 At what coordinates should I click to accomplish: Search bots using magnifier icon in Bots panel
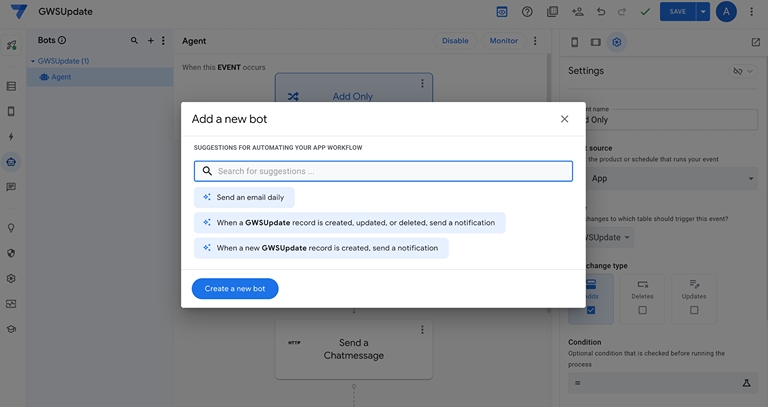(x=135, y=41)
